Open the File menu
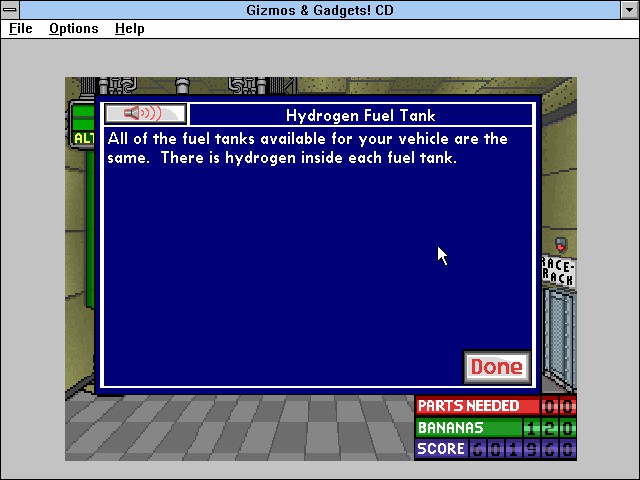The height and width of the screenshot is (480, 640). (20, 29)
